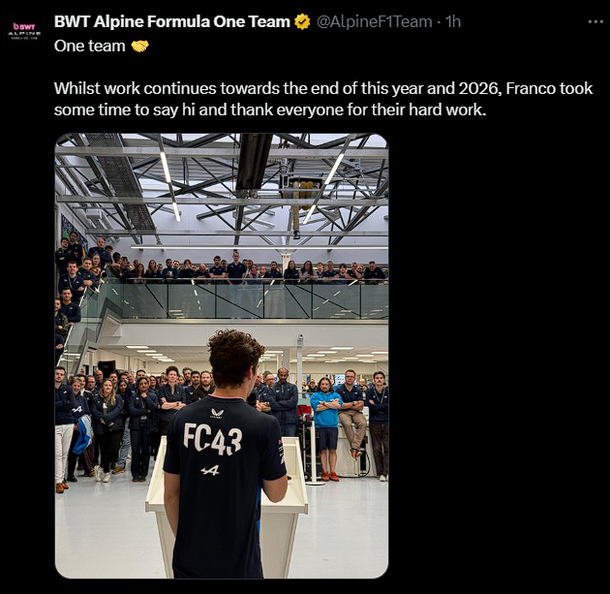This screenshot has height=594, width=610.
Task: Click the handshake emoji after One team
Action: (x=140, y=46)
